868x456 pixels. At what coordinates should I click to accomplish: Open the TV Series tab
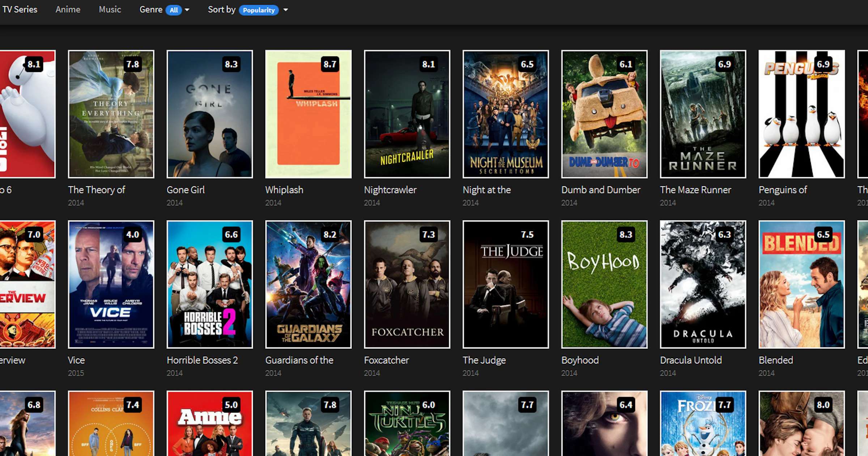click(20, 10)
